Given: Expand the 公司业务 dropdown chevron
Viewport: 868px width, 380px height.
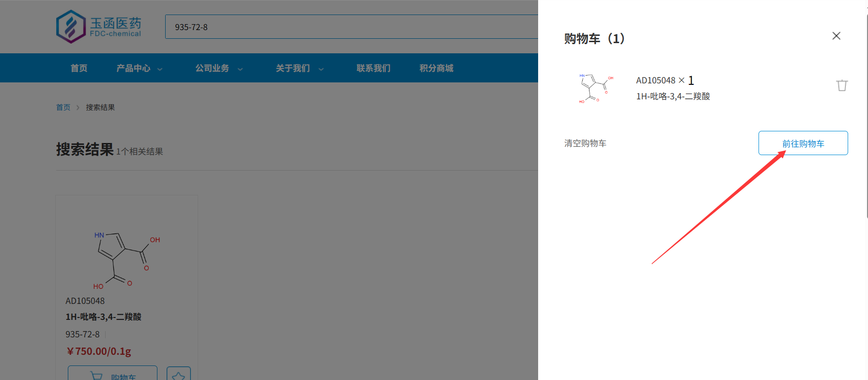Looking at the screenshot, I should pyautogui.click(x=240, y=69).
